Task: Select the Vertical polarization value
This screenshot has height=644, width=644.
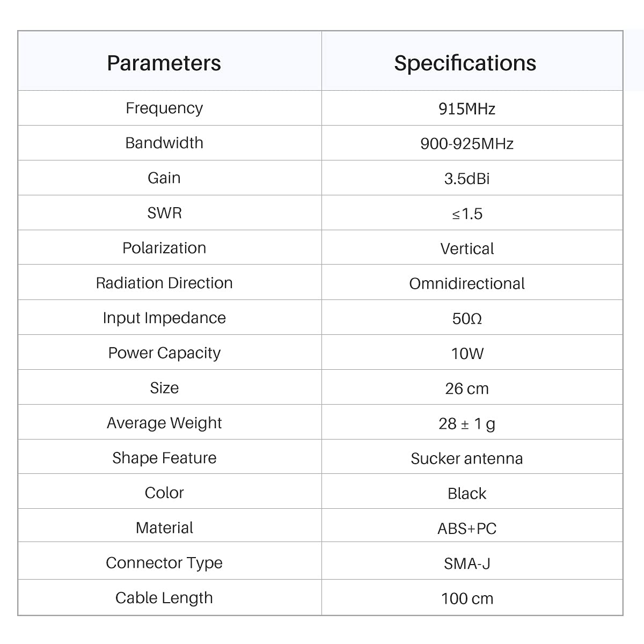Action: click(x=467, y=248)
